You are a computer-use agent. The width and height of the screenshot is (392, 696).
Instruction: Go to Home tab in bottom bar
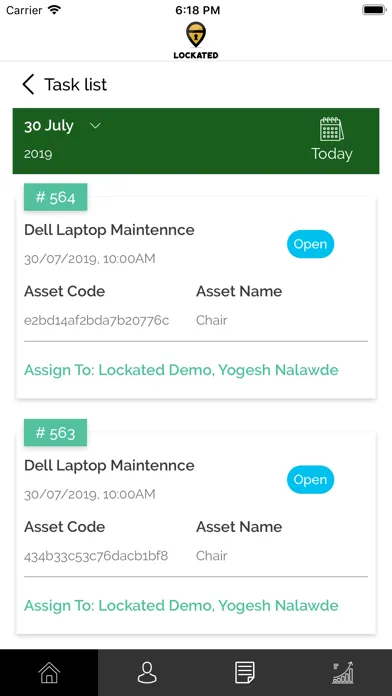(49, 672)
